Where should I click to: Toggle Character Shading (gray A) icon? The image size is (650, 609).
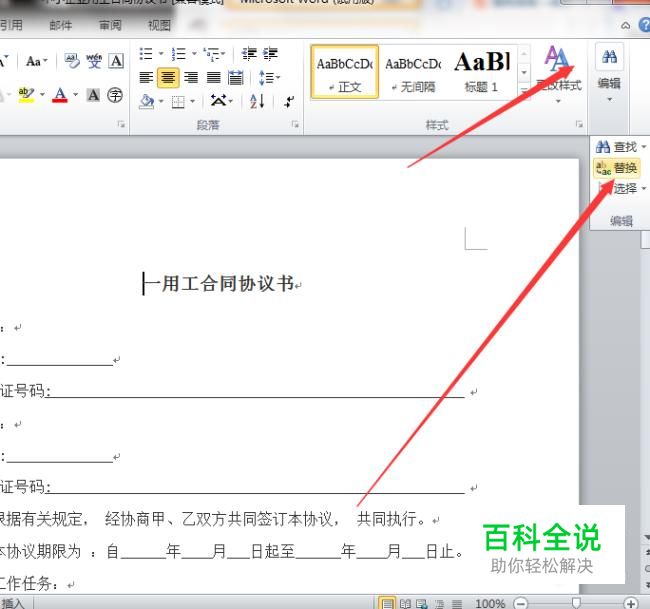tap(93, 95)
